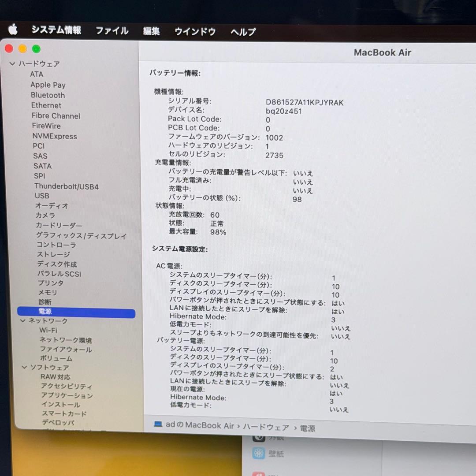Open the Thunderbolt/USB4 report
476x476 pixels.
67,186
